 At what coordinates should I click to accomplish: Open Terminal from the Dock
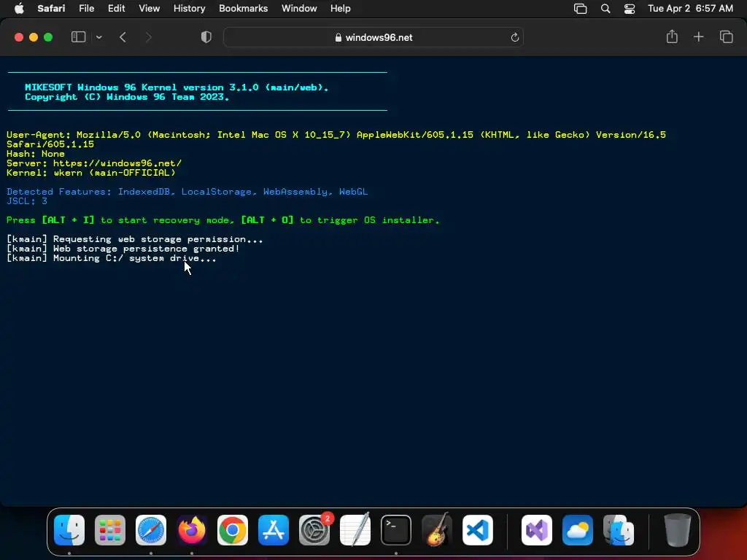[396, 530]
